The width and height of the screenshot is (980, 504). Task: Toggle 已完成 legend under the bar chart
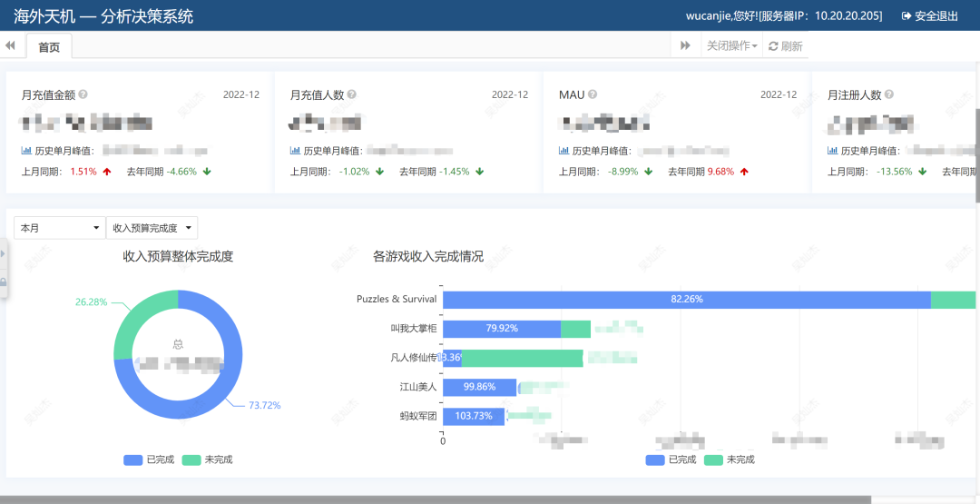click(x=671, y=460)
